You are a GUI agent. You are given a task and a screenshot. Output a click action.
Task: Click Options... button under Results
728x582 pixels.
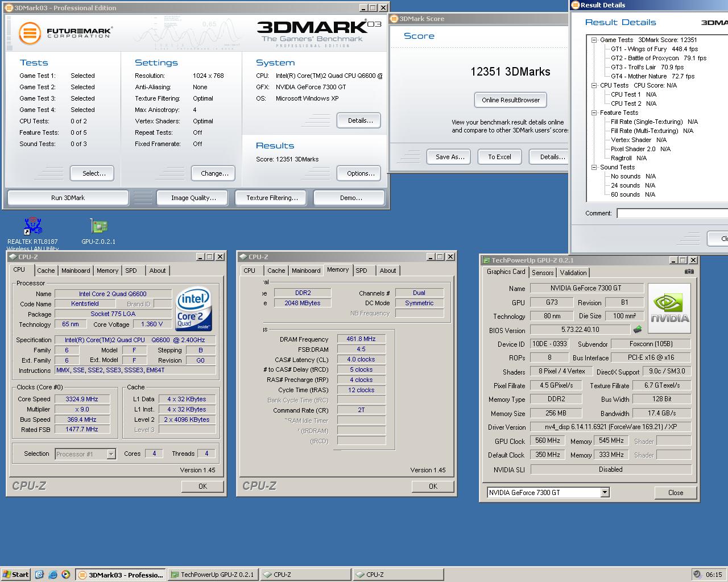coord(359,173)
